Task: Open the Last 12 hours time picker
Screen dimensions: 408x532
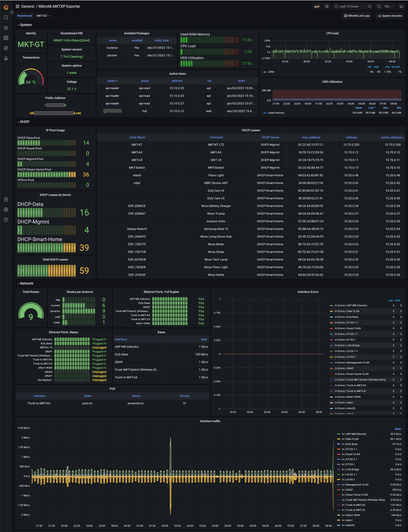Action: pyautogui.click(x=349, y=7)
